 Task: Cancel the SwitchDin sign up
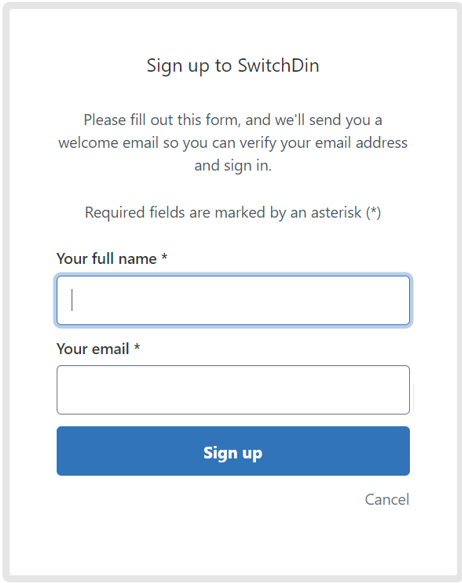(387, 499)
